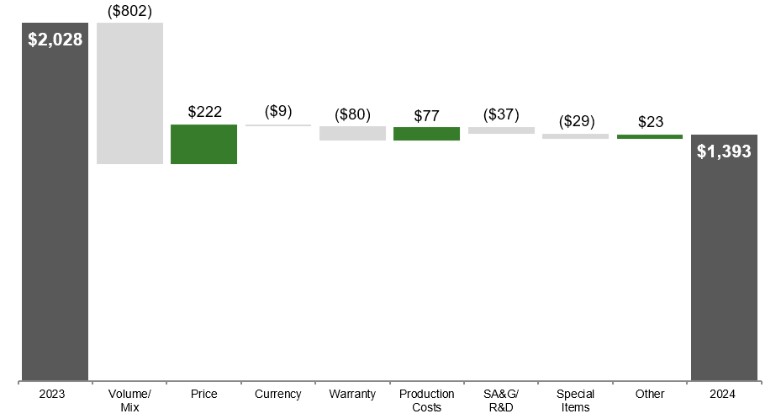The width and height of the screenshot is (781, 419).
Task: Click the ($802) data label
Action: [x=130, y=10]
